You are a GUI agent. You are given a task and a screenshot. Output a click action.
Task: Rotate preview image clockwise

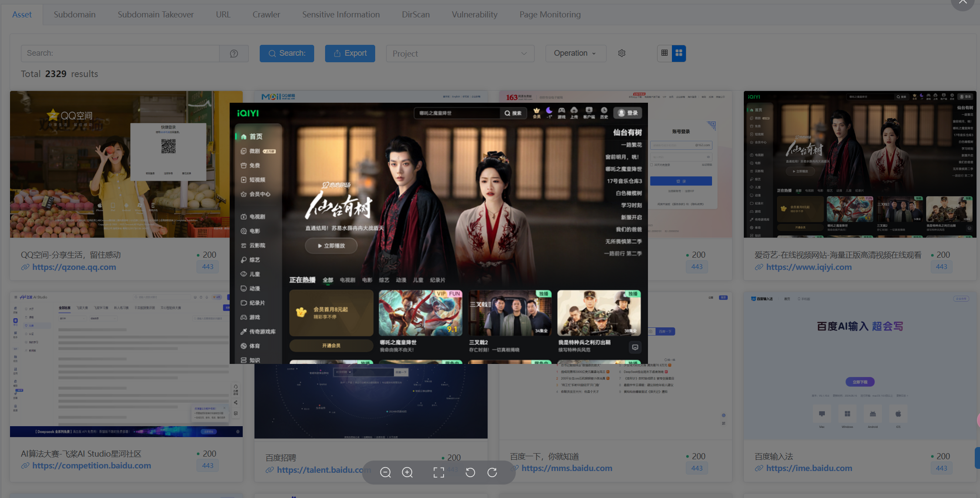click(x=492, y=472)
